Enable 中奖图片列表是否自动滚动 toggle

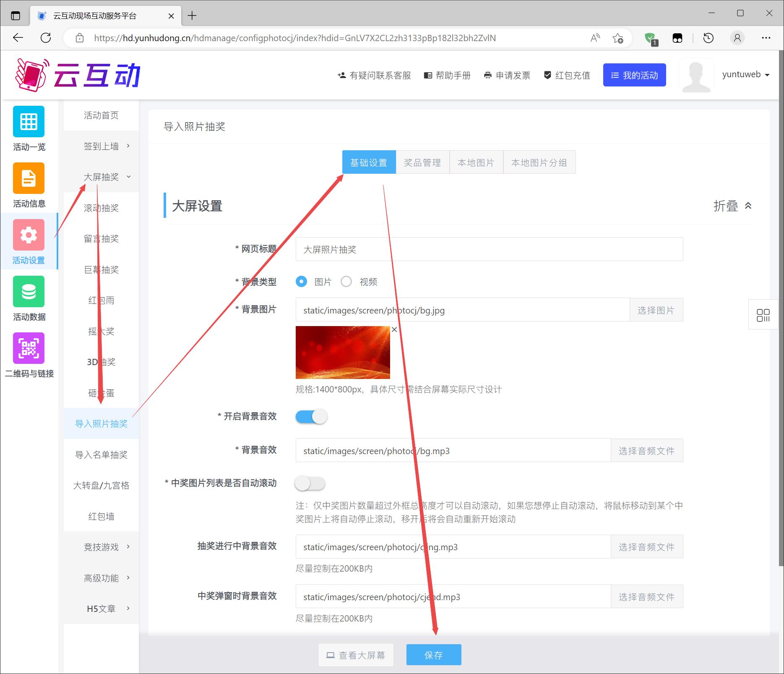pyautogui.click(x=310, y=483)
